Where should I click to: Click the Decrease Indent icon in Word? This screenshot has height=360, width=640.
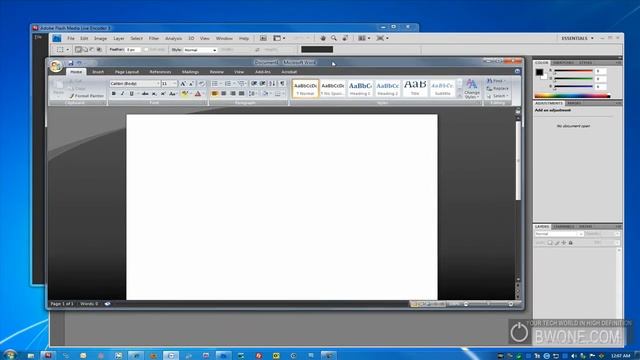[254, 84]
